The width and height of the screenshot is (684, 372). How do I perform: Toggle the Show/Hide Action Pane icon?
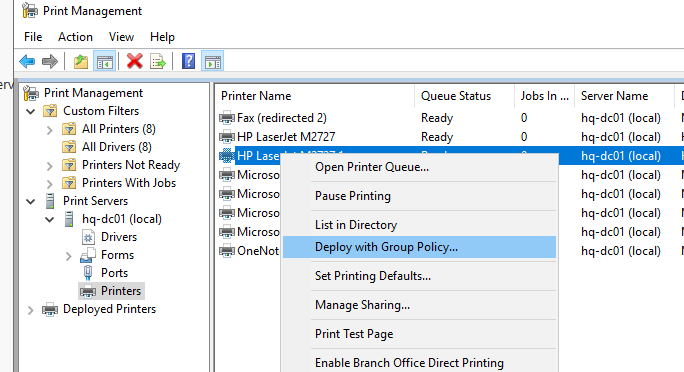pos(212,61)
